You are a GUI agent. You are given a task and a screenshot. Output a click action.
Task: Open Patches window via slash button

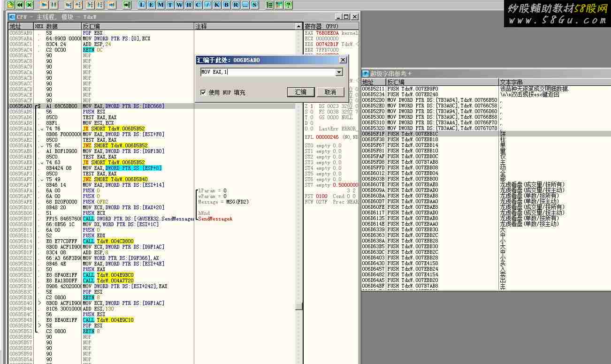(x=207, y=5)
